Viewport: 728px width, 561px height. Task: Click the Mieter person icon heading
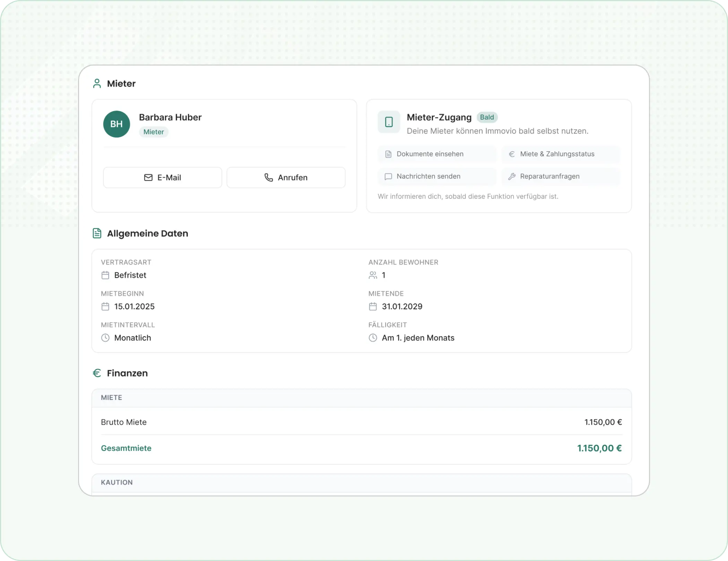97,84
